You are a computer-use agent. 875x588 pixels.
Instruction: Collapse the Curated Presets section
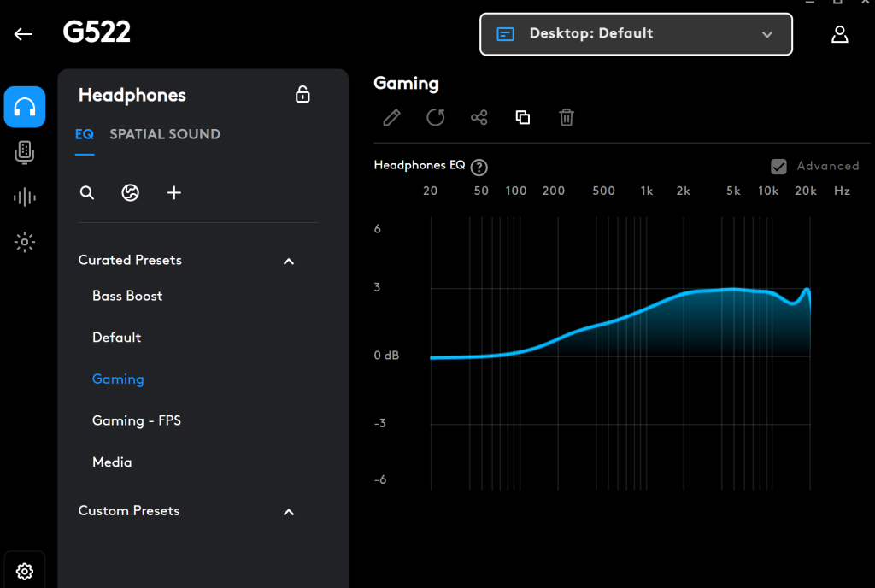pyautogui.click(x=289, y=261)
